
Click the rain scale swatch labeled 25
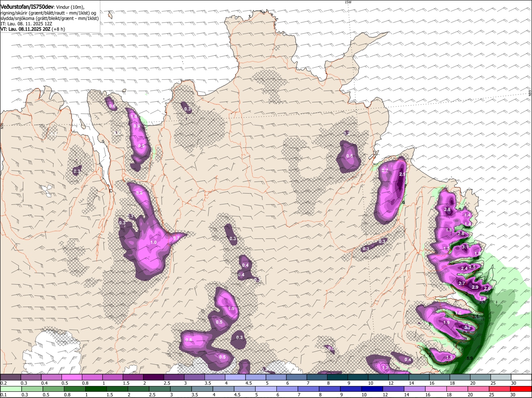pos(500,389)
